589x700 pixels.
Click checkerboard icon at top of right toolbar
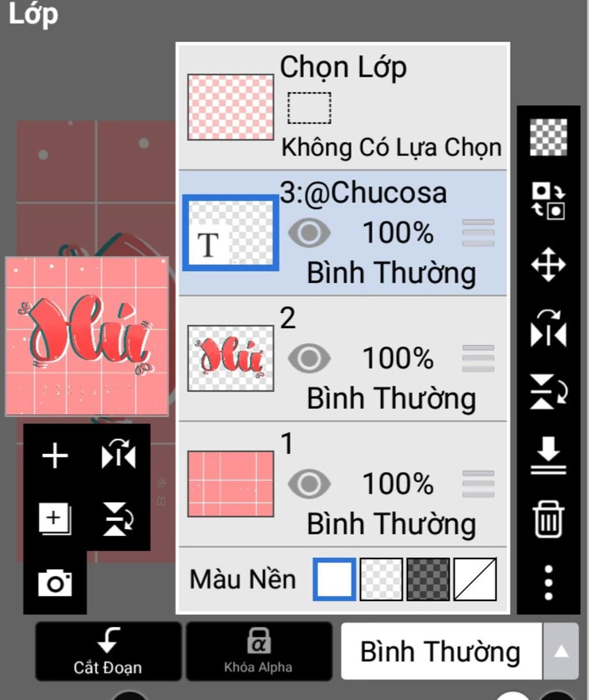coord(548,137)
